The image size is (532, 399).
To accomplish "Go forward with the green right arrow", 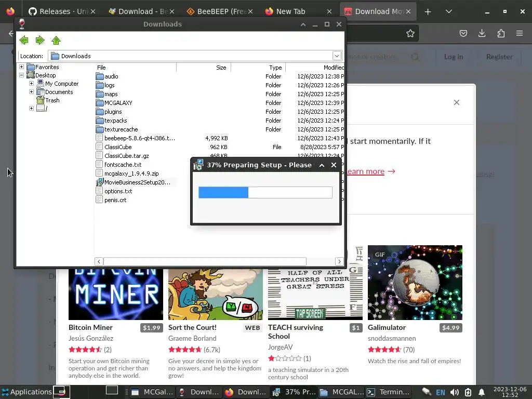I will 40,41.
